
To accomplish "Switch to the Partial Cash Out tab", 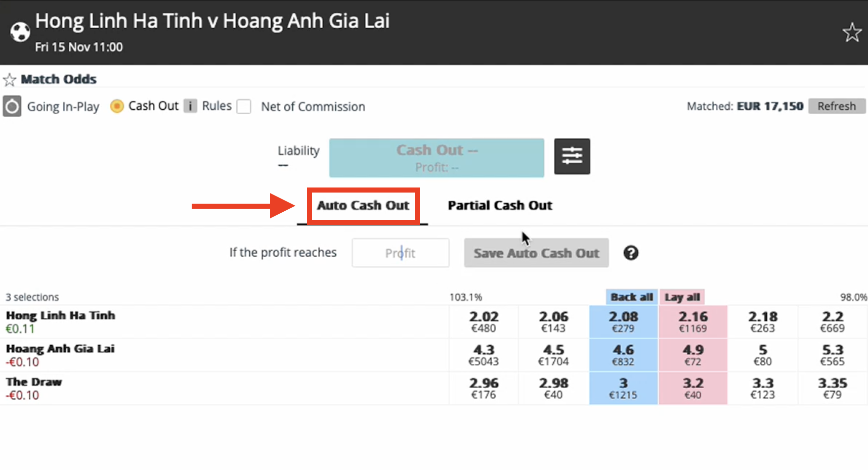I will pos(500,206).
